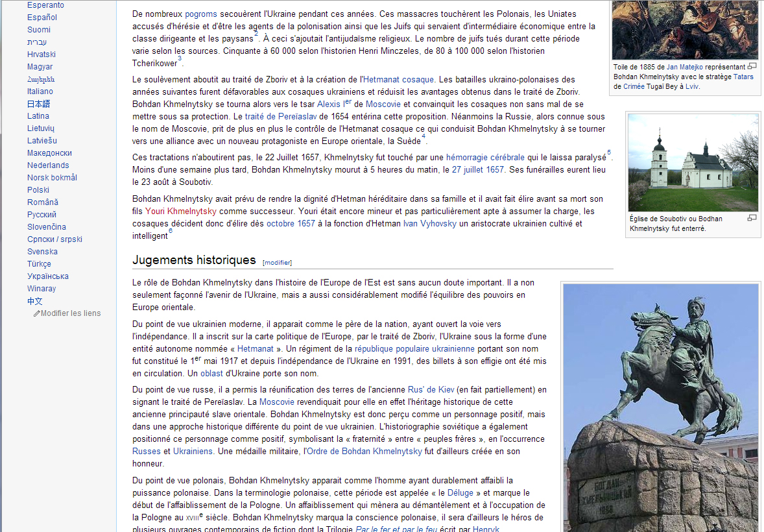Click the enlarge icon beside Église de Soubotiv caption
764x532 pixels.
[x=752, y=218]
